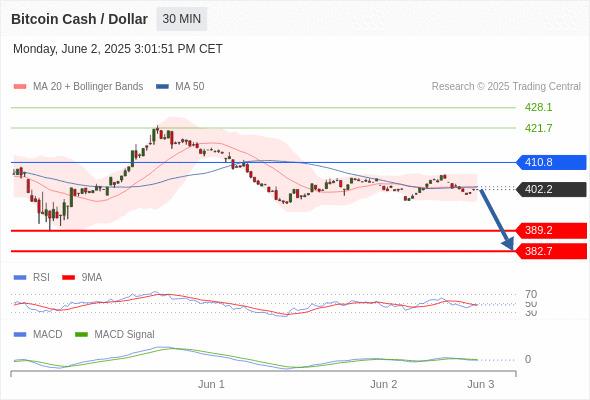This screenshot has height=400, width=590.
Task: Click the RSI legend swatch
Action: click(x=20, y=278)
